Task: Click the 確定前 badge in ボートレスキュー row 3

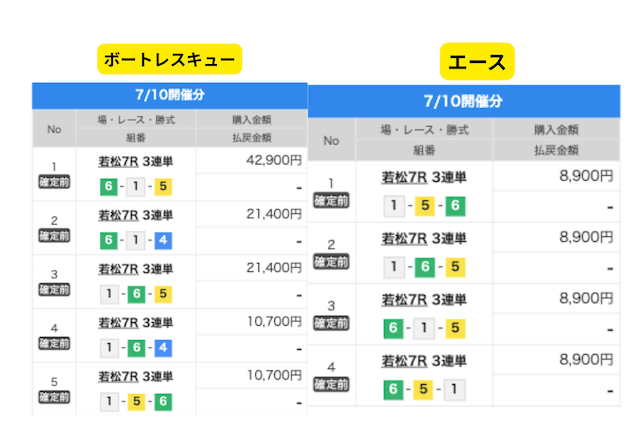Action: pos(52,289)
